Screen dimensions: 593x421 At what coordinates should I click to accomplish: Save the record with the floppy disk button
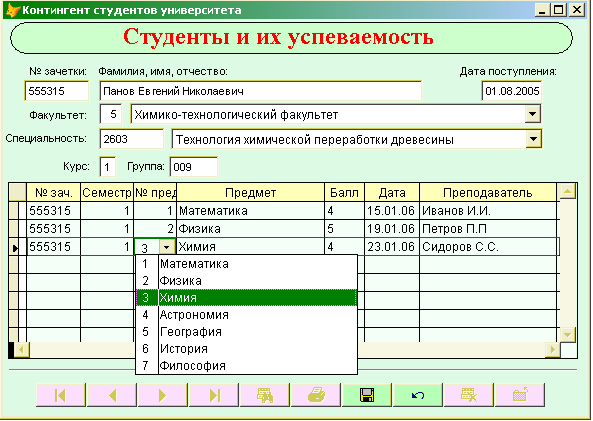coord(367,395)
